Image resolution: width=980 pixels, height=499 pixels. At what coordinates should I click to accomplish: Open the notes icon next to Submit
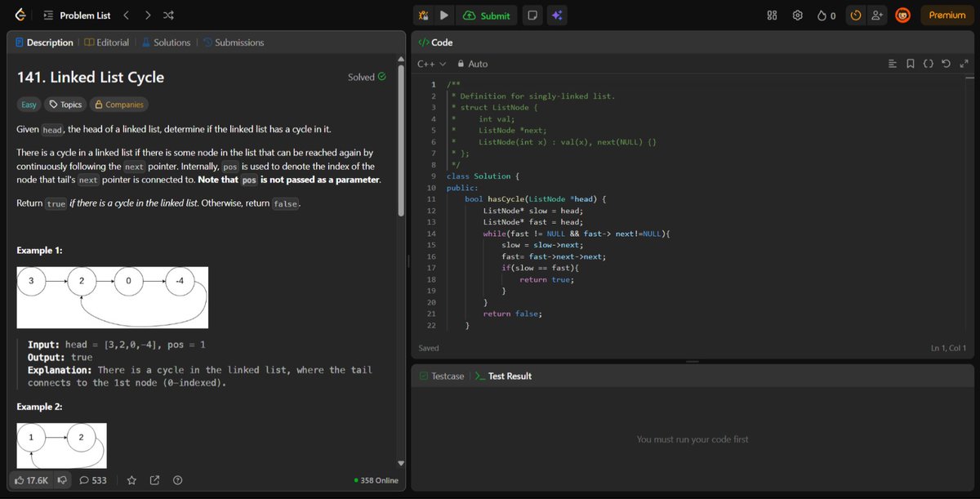tap(532, 15)
